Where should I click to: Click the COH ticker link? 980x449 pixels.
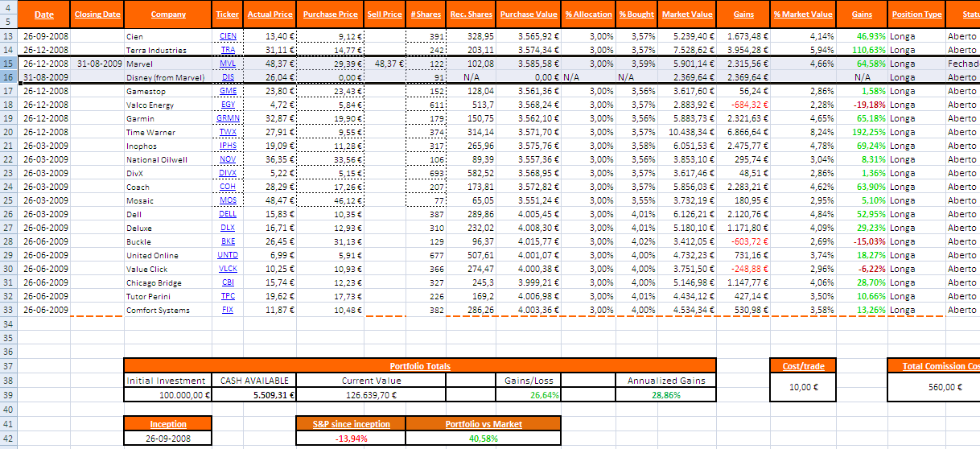(x=228, y=187)
